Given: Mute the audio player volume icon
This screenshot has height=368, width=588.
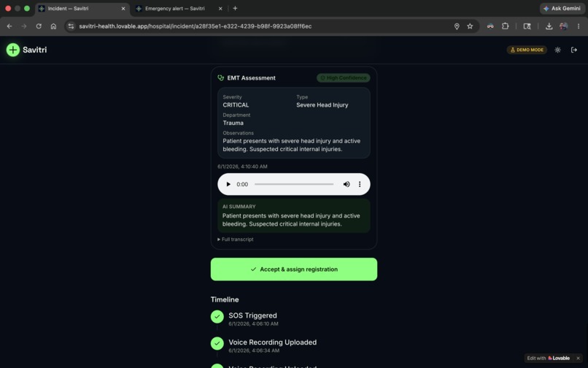Looking at the screenshot, I should pos(346,184).
